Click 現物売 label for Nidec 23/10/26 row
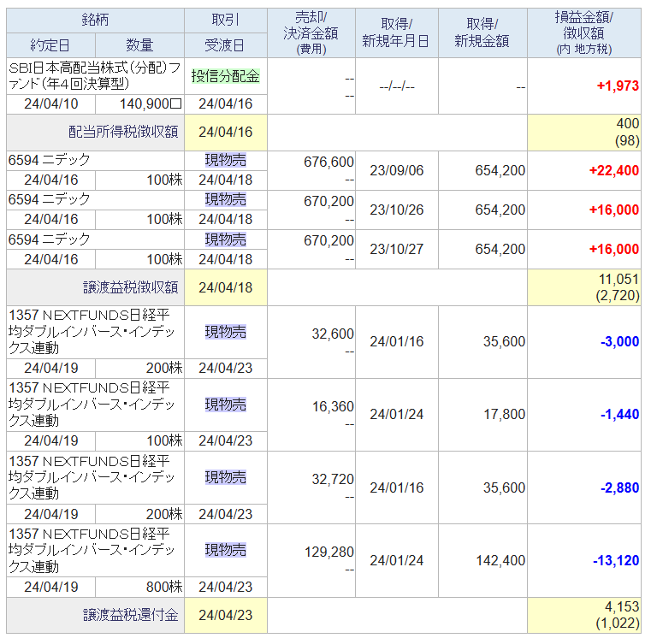This screenshot has height=644, width=651. (226, 199)
